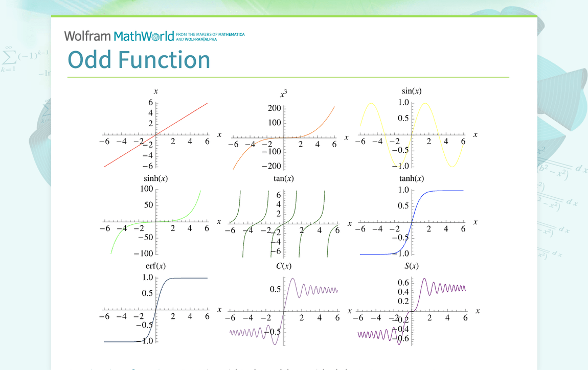This screenshot has height=370, width=588.
Task: Click the dark green tan(x) plot
Action: point(284,223)
